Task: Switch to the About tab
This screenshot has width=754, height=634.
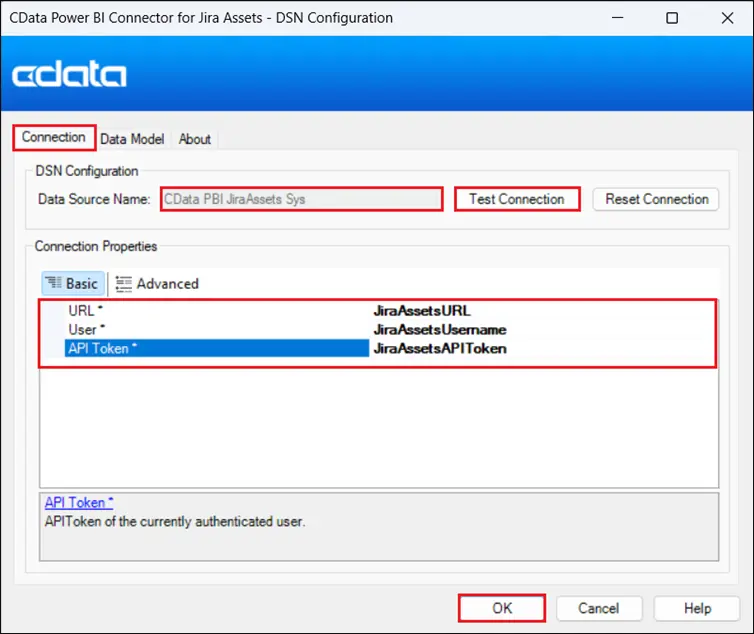Action: point(195,139)
